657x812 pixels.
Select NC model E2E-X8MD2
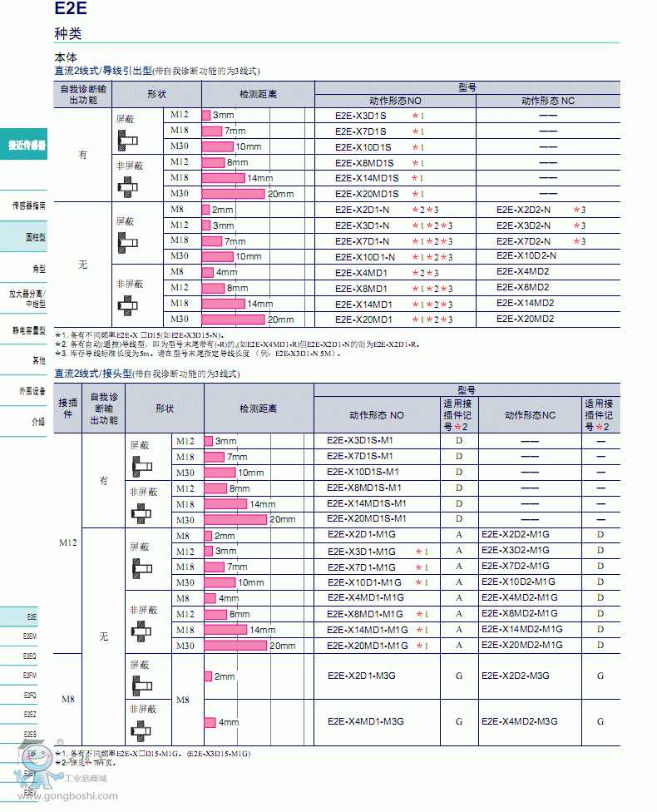523,287
